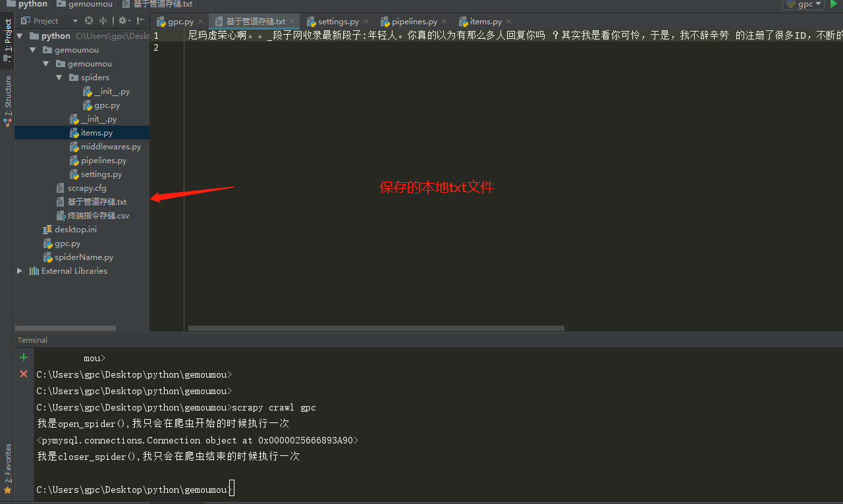Select middlewares.py in project tree
Viewport: 843px width, 504px height.
pos(105,147)
